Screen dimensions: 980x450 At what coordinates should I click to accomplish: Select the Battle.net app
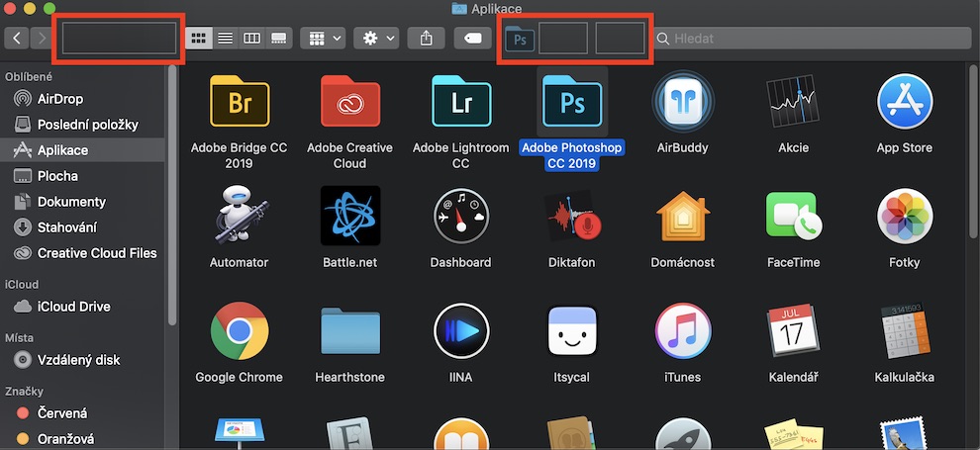[350, 216]
